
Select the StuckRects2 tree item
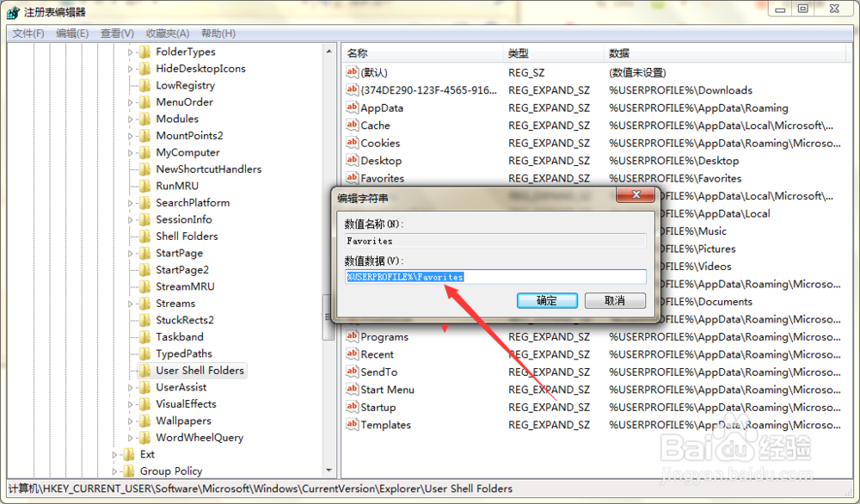185,320
